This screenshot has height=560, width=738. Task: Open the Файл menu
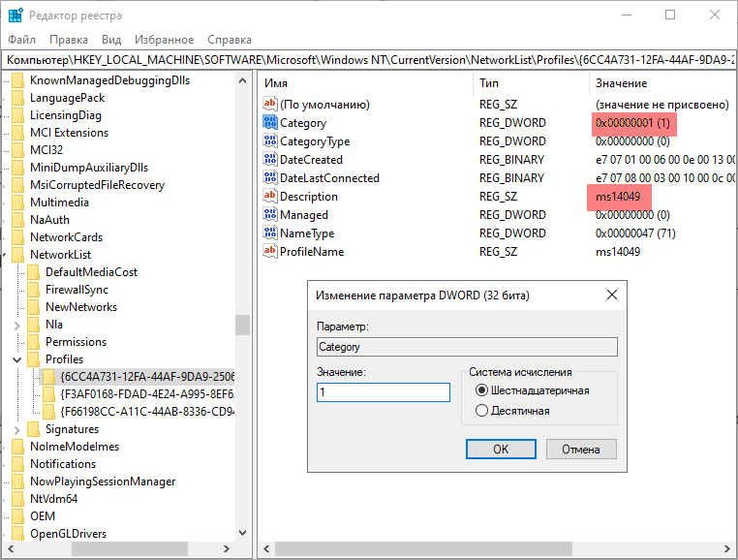tap(21, 40)
